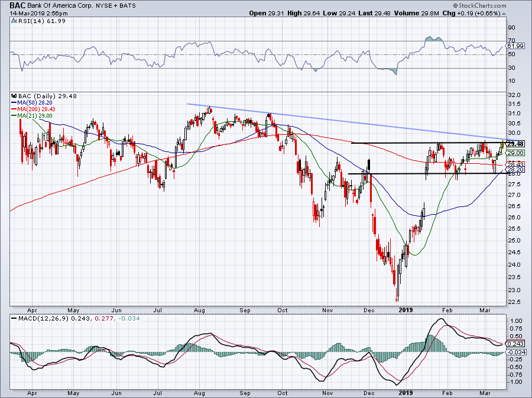532x398 pixels.
Task: Click the 22.5 price axis label
Action: pyautogui.click(x=514, y=302)
